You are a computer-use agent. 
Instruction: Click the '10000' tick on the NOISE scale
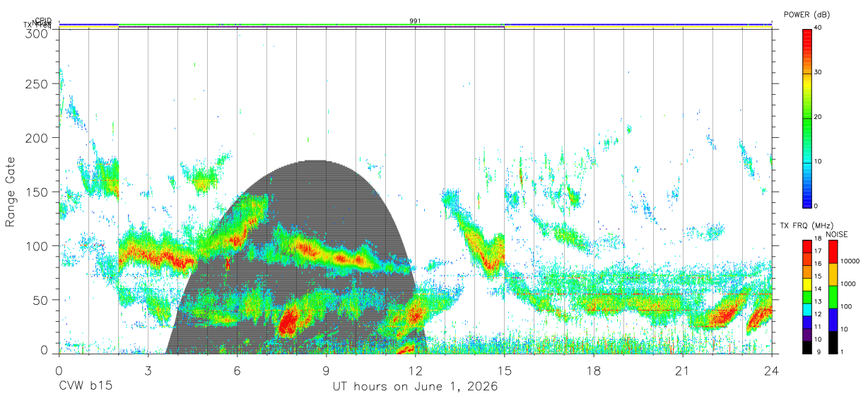850,261
